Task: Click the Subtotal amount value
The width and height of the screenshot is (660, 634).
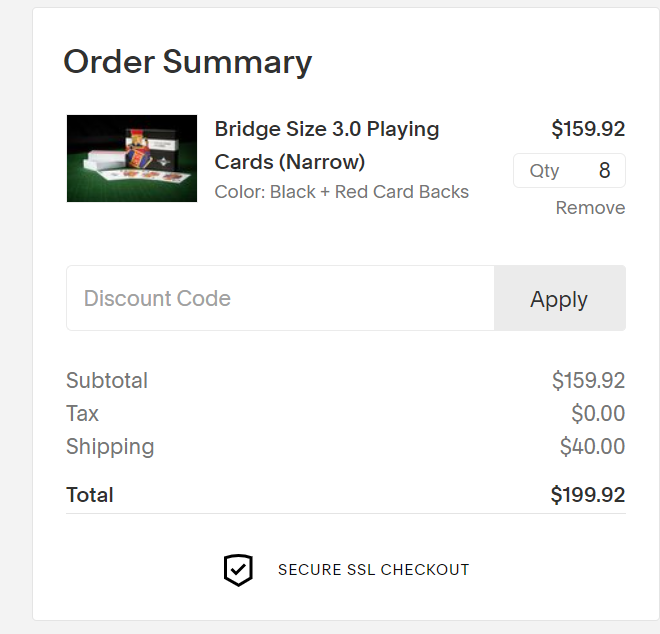Action: 588,381
